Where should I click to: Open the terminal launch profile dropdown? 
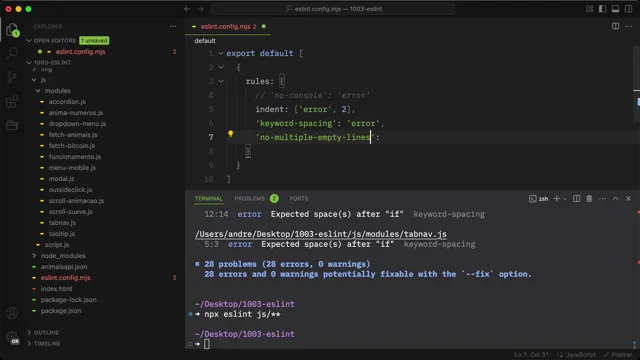(565, 199)
